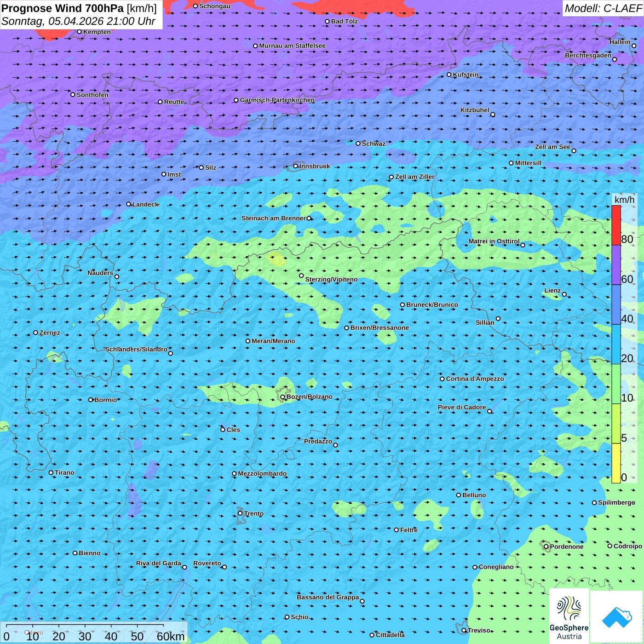Image resolution: width=644 pixels, height=644 pixels.
Task: Click the 'Schlanders/Silandro' label
Action: tap(136, 349)
